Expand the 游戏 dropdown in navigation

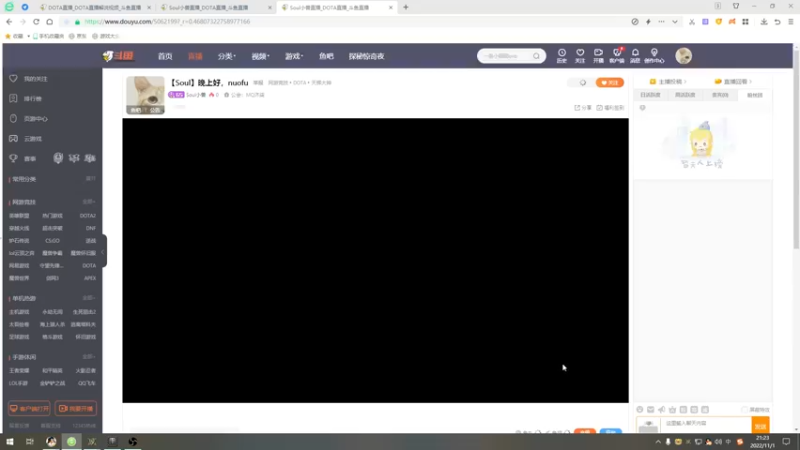[294, 56]
